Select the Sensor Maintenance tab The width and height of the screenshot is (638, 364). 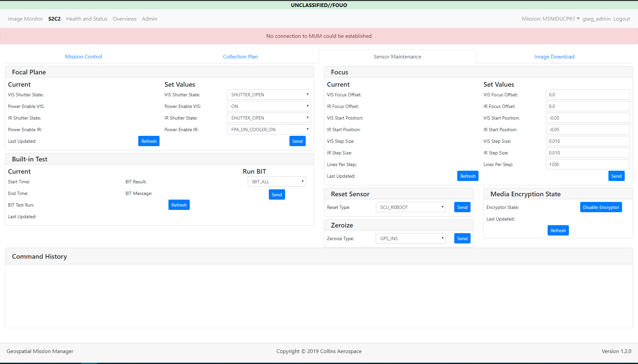pyautogui.click(x=397, y=56)
